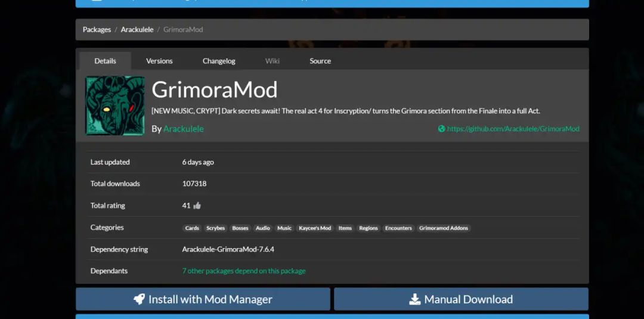Screen dimensions: 644x319
Task: Select the Wiki tab
Action: [x=273, y=61]
